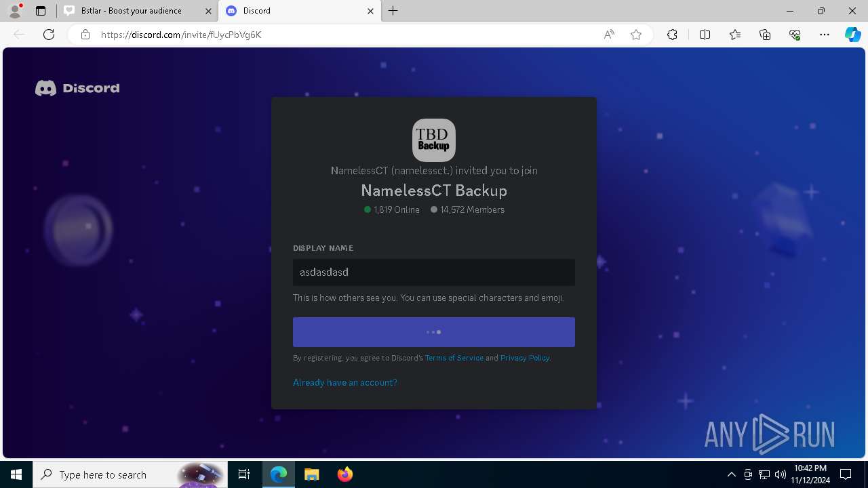This screenshot has height=488, width=868.
Task: Open the tab actions menu icon
Action: click(41, 11)
